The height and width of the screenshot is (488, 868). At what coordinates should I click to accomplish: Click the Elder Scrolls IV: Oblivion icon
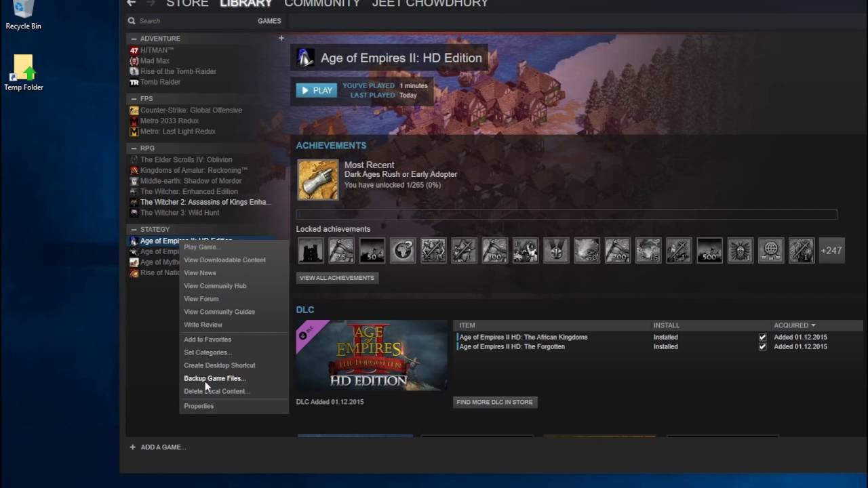click(x=134, y=160)
